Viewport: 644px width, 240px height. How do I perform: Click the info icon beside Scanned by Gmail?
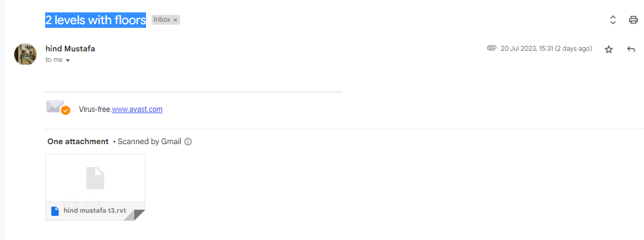[x=188, y=142]
